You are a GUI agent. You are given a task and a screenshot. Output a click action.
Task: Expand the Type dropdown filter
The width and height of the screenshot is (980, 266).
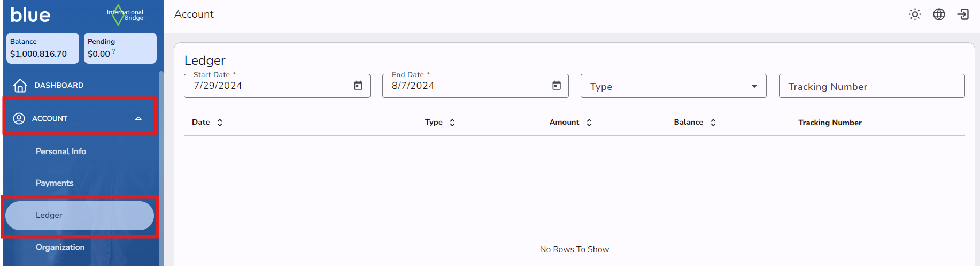tap(754, 87)
